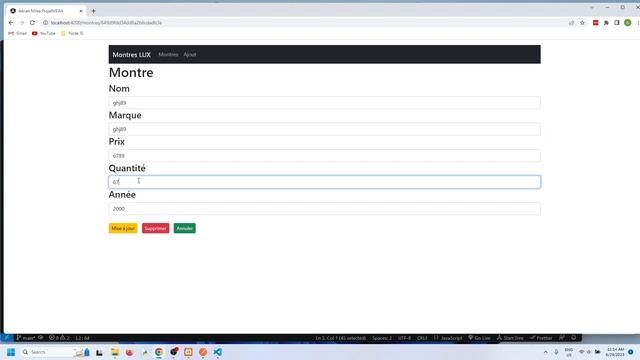Open a new browser tab
The image size is (640, 360).
[93, 11]
